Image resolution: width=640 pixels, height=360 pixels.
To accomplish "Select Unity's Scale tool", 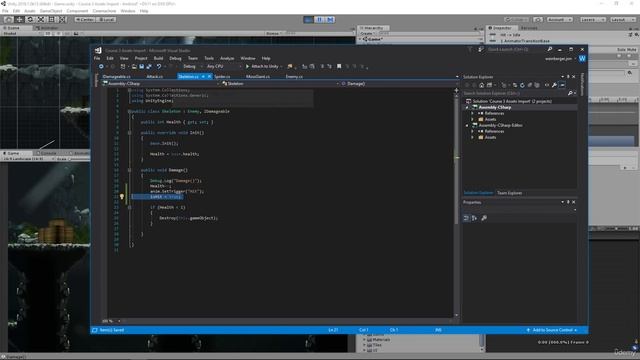I will [x=41, y=19].
